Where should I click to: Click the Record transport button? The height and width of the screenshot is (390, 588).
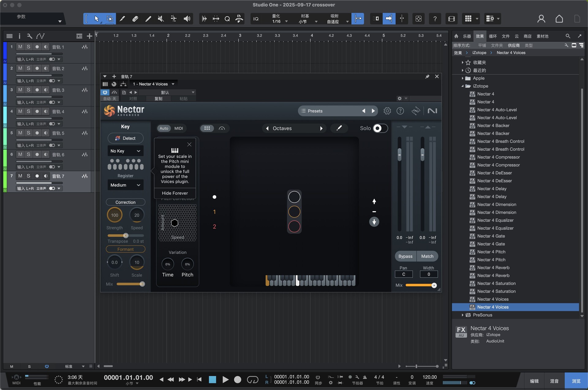(x=238, y=380)
